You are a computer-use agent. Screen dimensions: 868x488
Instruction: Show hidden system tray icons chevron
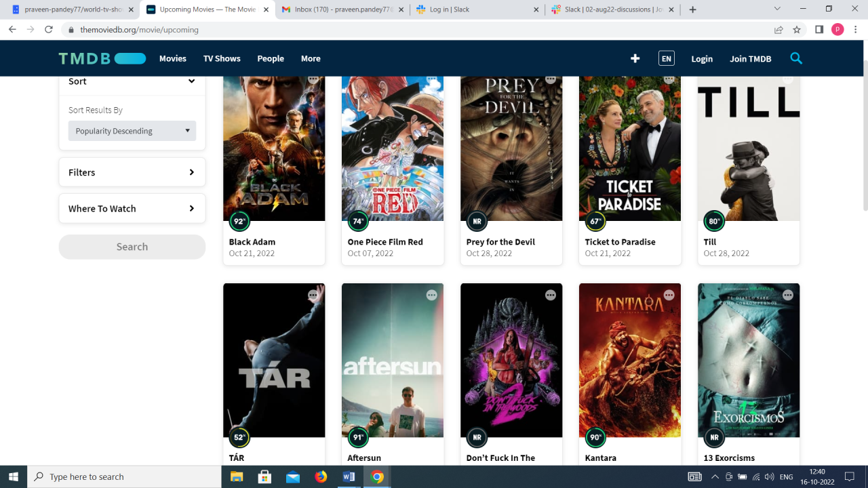coord(715,477)
